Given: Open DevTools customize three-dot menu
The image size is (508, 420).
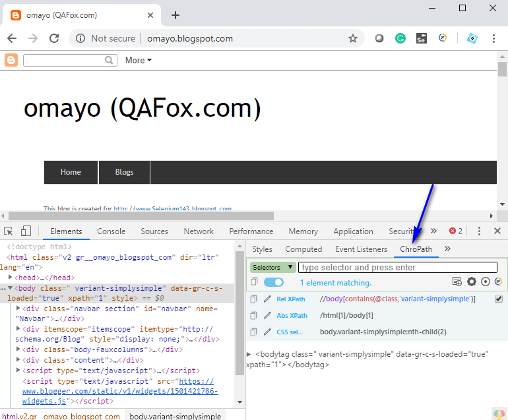Looking at the screenshot, I should [x=479, y=231].
